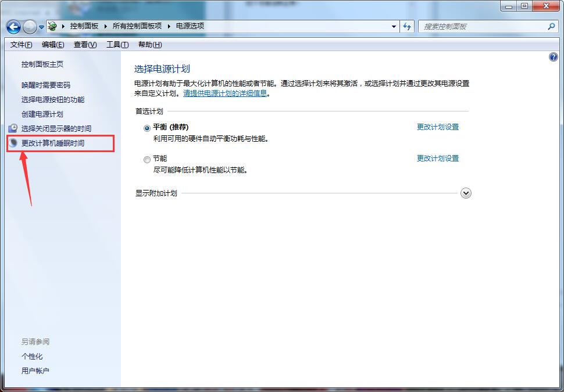Expand 显示附加计划 with chevron button

coord(466,193)
